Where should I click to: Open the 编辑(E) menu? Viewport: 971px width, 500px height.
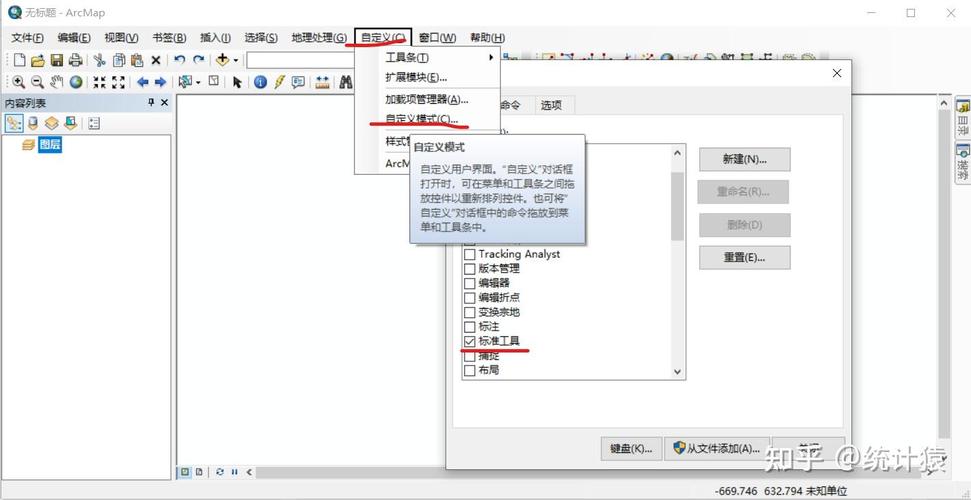[x=74, y=38]
